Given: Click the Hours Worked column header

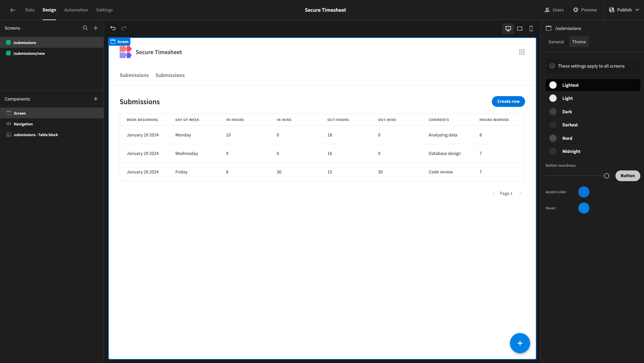Looking at the screenshot, I should coord(494,120).
